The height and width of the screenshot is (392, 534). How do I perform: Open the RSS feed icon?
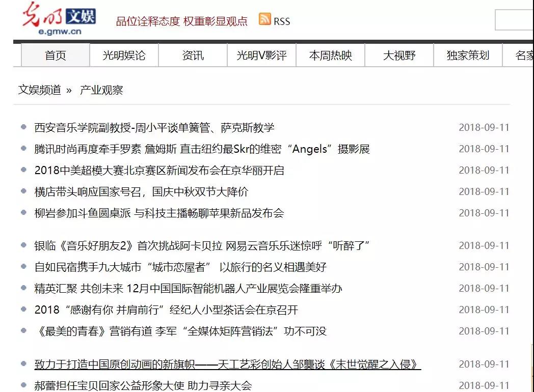tap(264, 19)
